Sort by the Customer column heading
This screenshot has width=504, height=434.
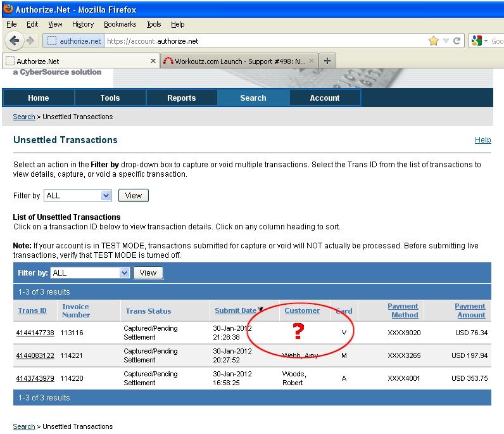click(x=302, y=311)
